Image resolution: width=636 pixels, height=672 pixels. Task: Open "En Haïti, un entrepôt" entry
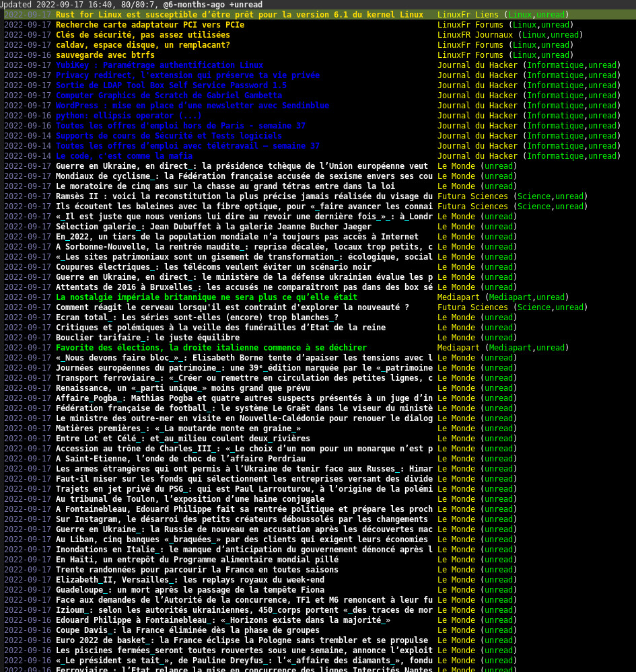click(x=197, y=559)
